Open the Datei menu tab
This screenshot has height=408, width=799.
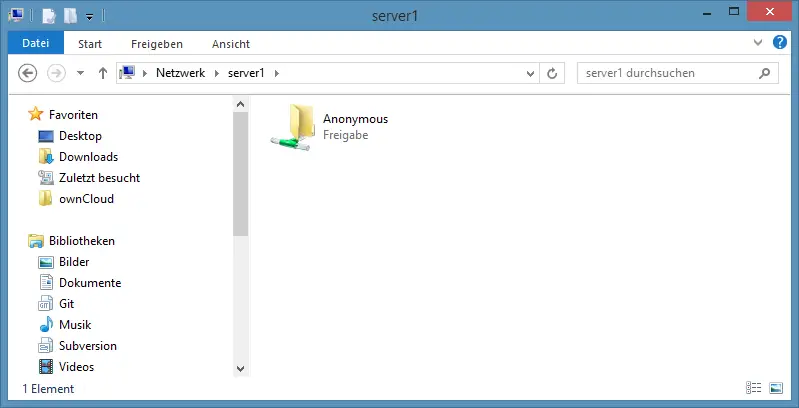tap(36, 44)
